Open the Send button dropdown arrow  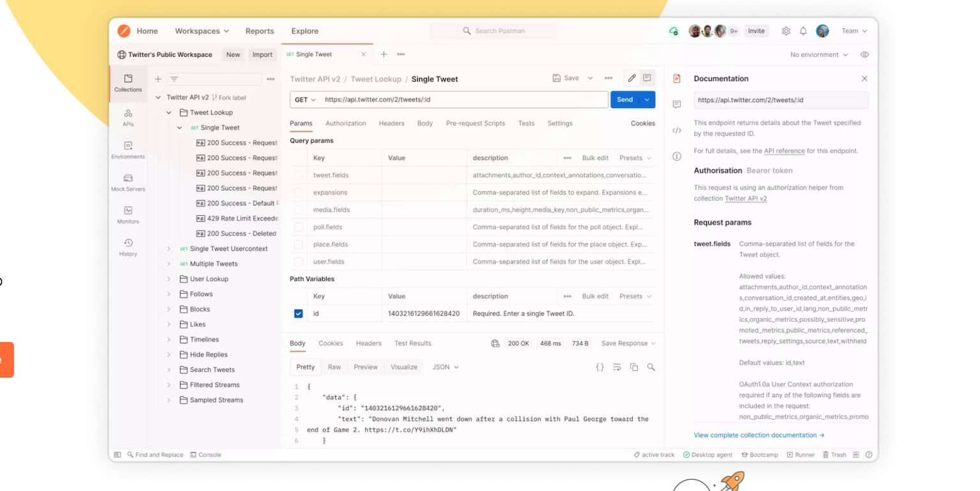pyautogui.click(x=647, y=100)
